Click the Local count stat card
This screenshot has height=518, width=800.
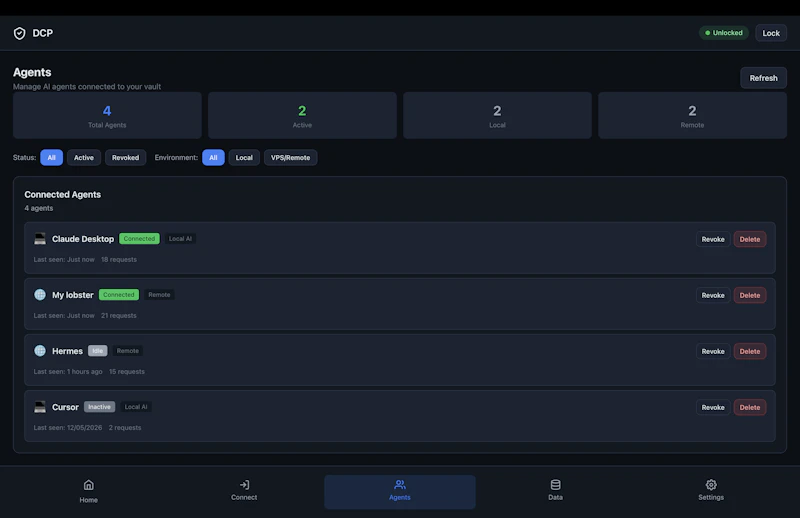[497, 115]
